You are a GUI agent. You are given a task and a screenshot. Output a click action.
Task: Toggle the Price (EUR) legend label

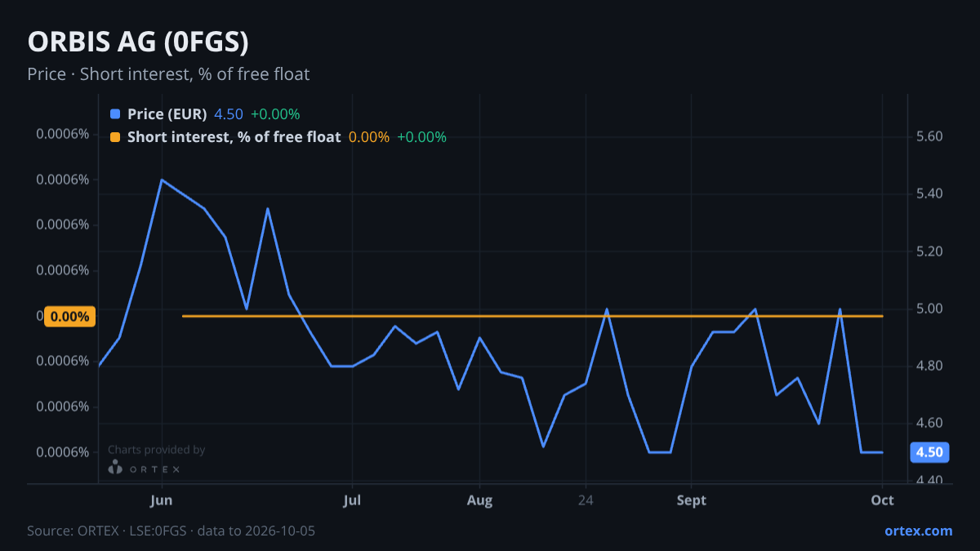[167, 114]
